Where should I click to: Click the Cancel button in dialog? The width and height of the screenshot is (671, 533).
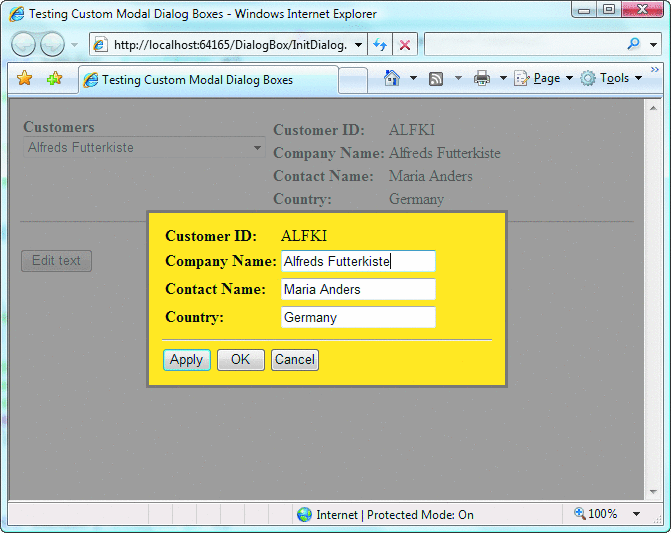[295, 360]
